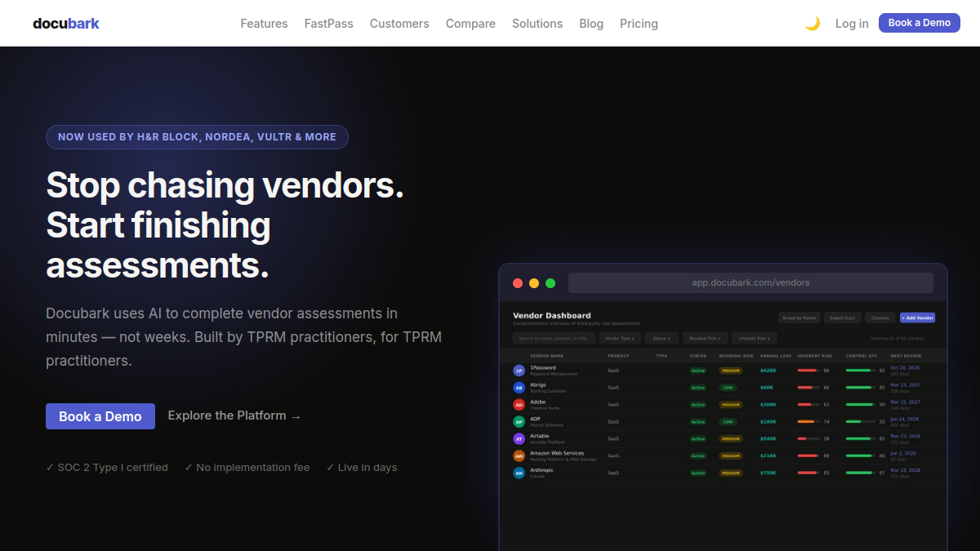
Task: Open the Residual Risk filter dropdown
Action: click(705, 338)
